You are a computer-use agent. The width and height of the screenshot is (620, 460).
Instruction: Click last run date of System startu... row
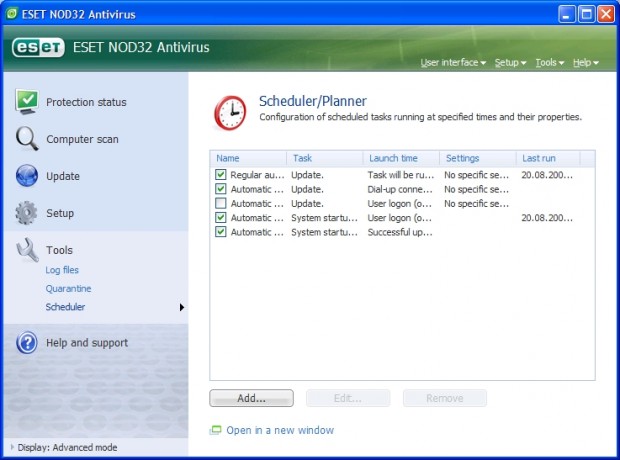click(547, 218)
